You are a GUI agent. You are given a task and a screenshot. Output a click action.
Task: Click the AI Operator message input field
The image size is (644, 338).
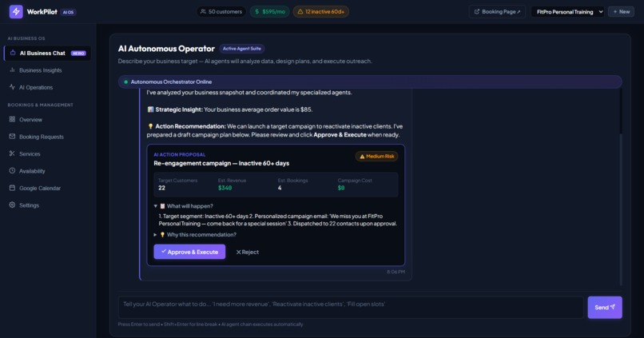(351, 308)
